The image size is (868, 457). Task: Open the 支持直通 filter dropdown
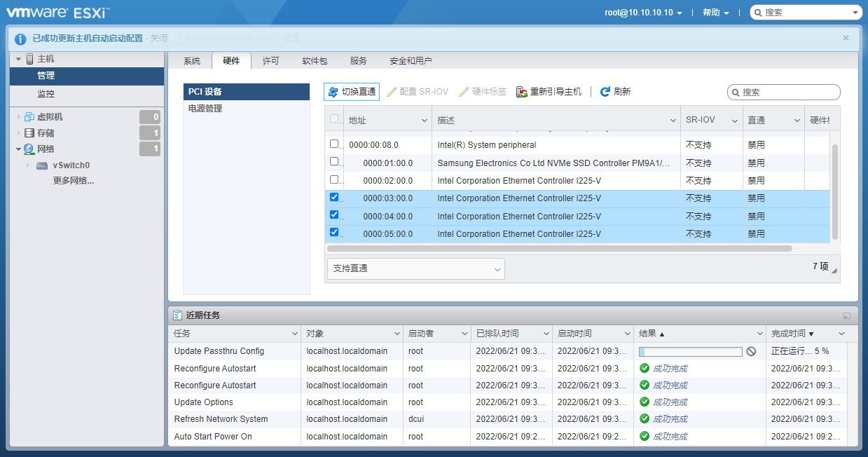point(415,268)
